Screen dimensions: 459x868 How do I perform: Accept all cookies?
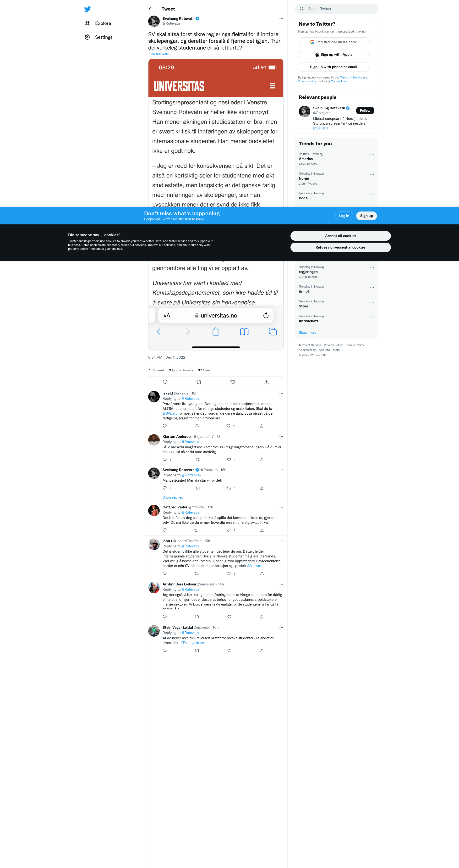point(340,236)
